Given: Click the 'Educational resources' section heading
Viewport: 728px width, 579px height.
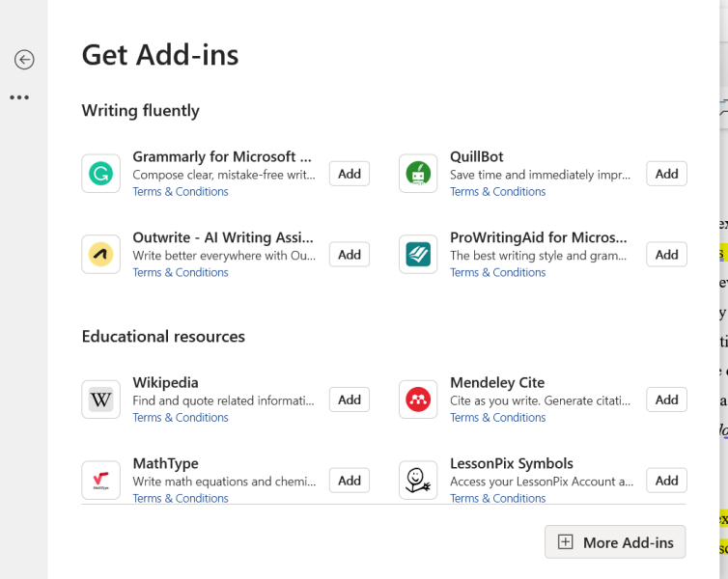Looking at the screenshot, I should 163,337.
